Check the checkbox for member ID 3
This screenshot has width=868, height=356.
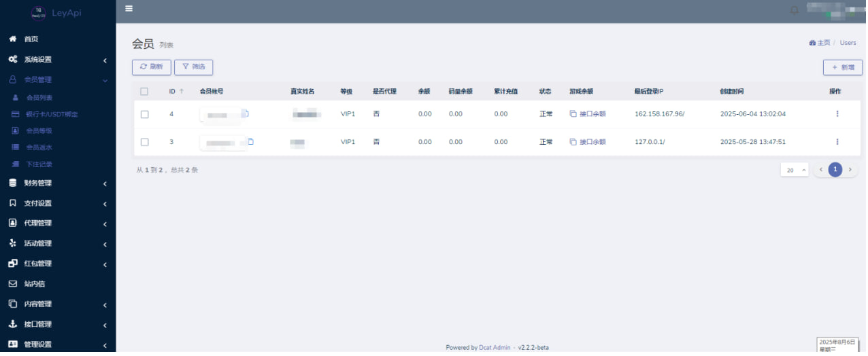click(x=144, y=142)
